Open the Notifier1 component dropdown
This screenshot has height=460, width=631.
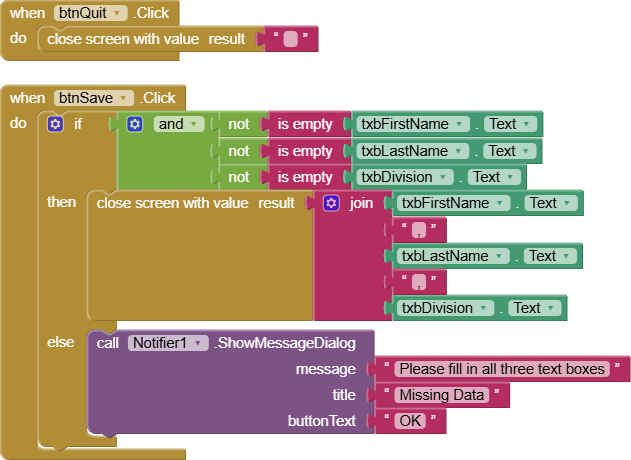pyautogui.click(x=201, y=343)
